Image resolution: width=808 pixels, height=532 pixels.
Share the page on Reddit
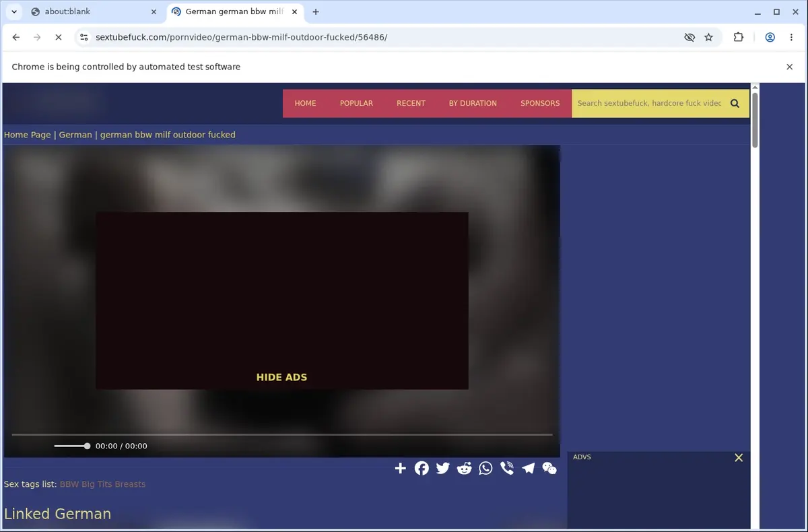464,468
